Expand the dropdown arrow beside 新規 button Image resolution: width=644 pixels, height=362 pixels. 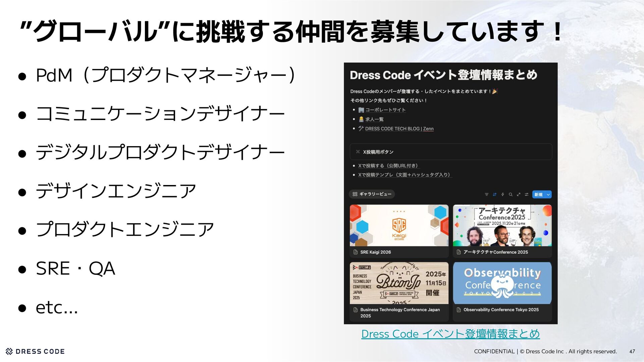(x=548, y=194)
